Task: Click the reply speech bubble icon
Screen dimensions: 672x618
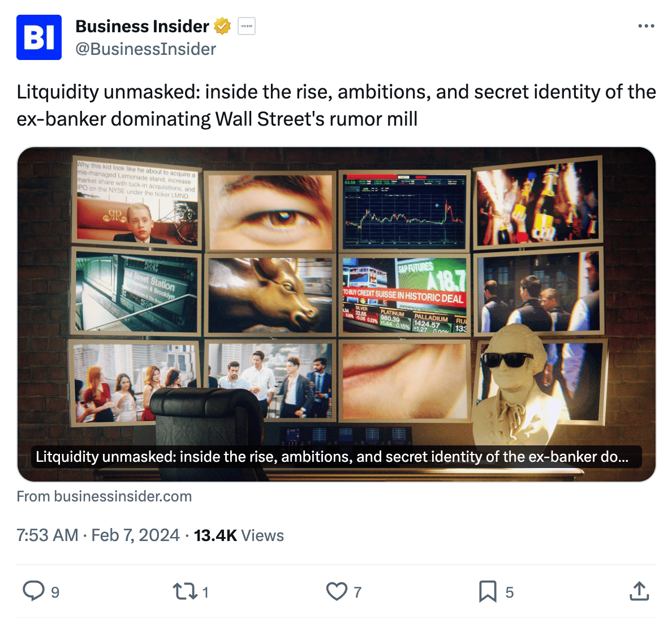Action: pos(33,591)
